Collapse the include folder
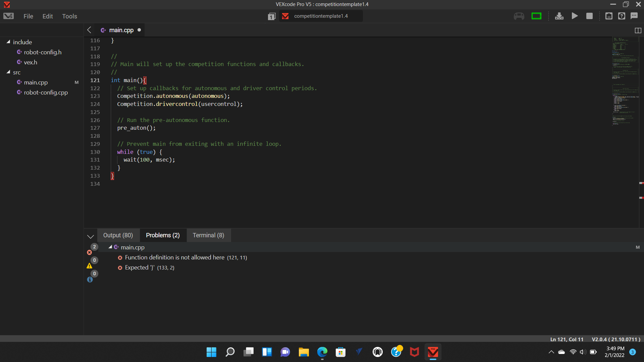Screen dimensions: 644x362 (x=8, y=42)
